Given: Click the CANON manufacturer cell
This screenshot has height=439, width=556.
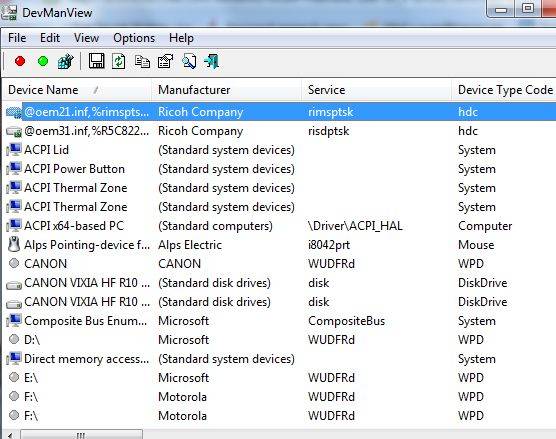Looking at the screenshot, I should (x=179, y=264).
